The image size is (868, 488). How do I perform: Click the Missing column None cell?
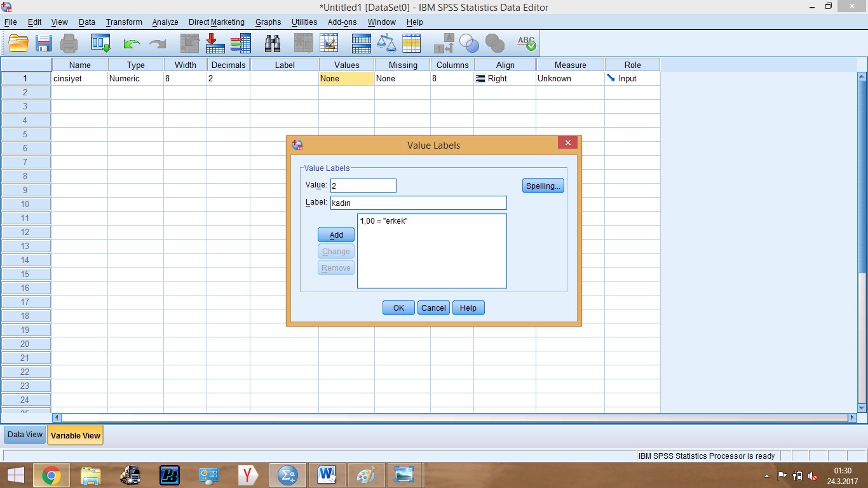402,79
